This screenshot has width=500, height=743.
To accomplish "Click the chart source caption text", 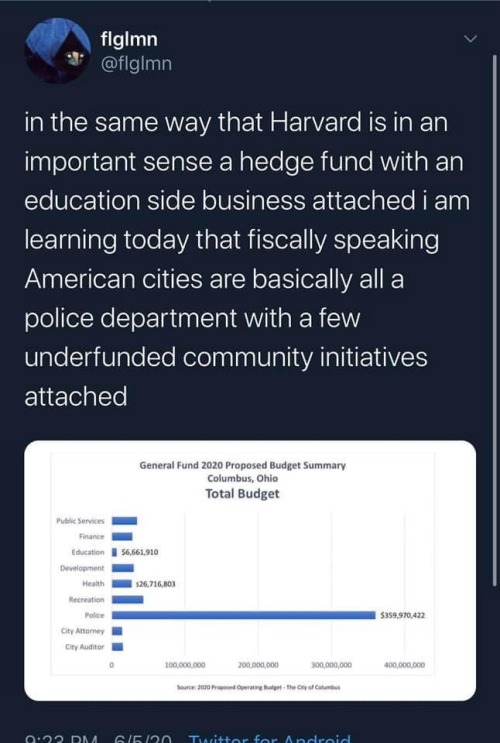I will point(258,687).
